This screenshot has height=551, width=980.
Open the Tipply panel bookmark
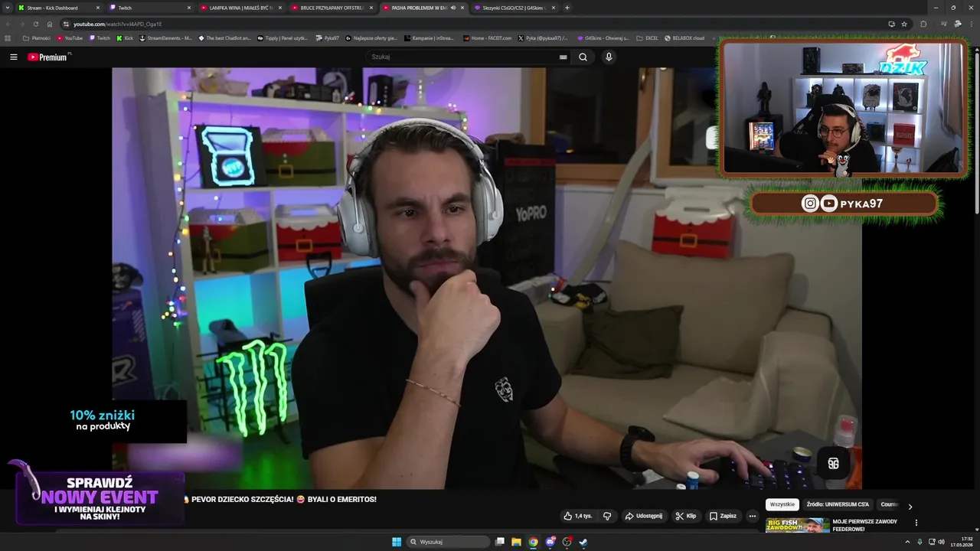(x=284, y=37)
